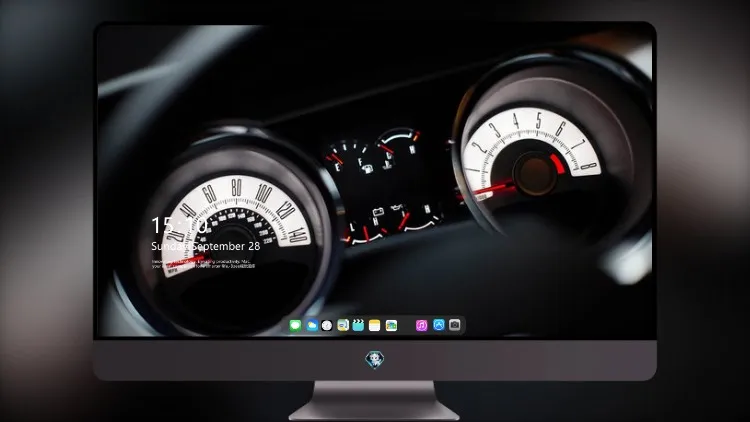Open the yellow Notes app

pos(375,325)
